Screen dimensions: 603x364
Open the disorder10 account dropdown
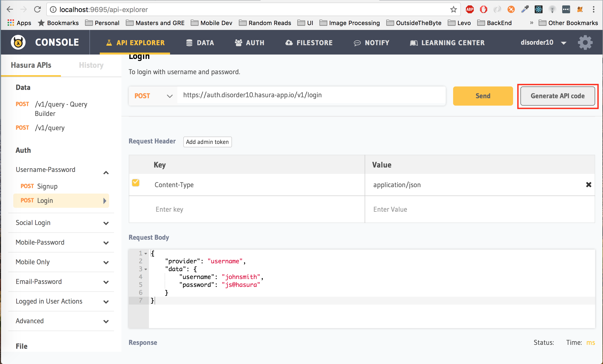[544, 42]
